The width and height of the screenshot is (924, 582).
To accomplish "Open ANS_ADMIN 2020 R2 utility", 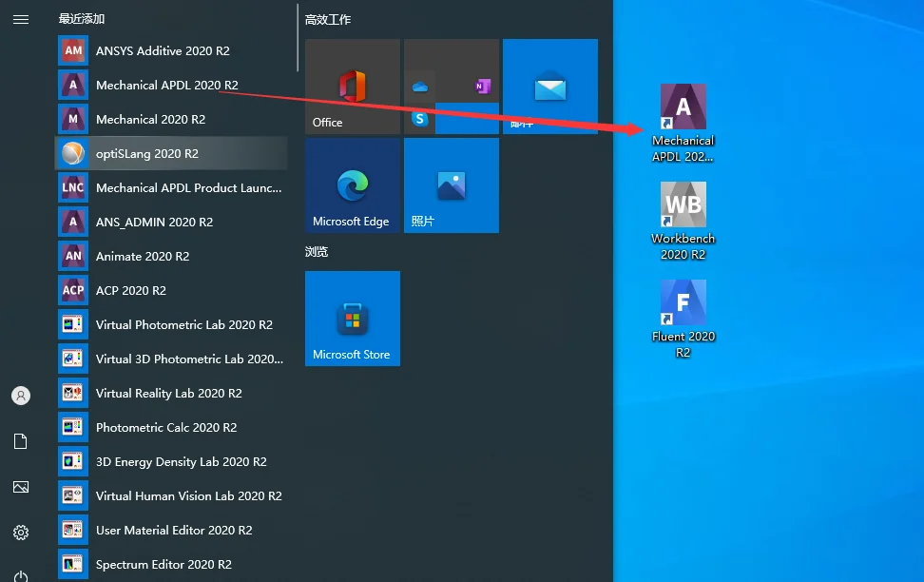I will (x=172, y=222).
